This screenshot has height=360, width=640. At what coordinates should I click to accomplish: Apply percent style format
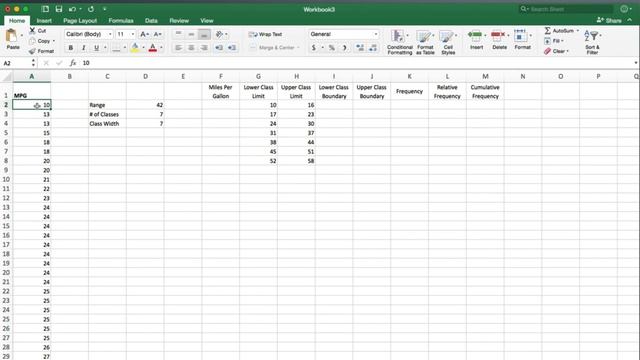[331, 48]
